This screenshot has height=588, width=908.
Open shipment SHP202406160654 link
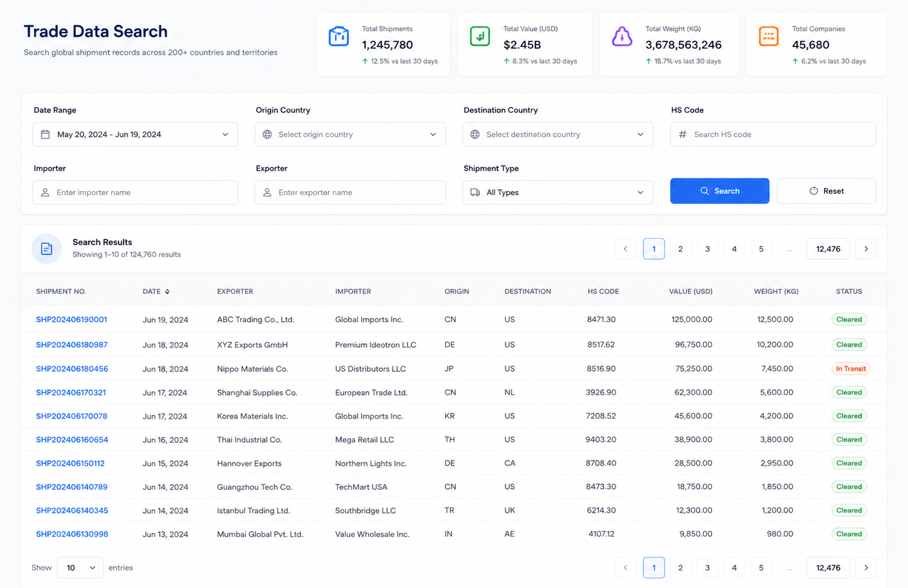(x=71, y=439)
